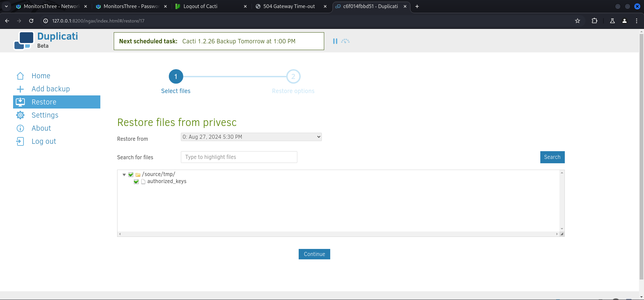
Task: Click the Log out door icon
Action: (20, 141)
